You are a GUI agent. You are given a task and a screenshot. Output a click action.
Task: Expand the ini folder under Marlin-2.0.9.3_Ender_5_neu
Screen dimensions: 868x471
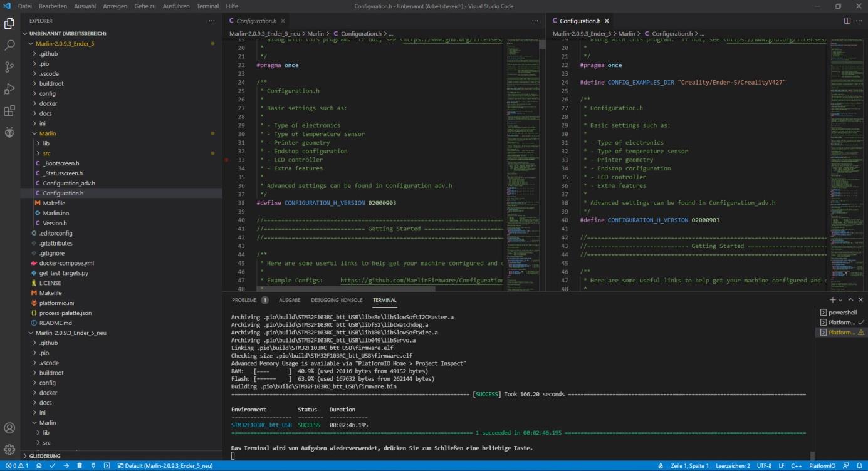click(x=121, y=413)
